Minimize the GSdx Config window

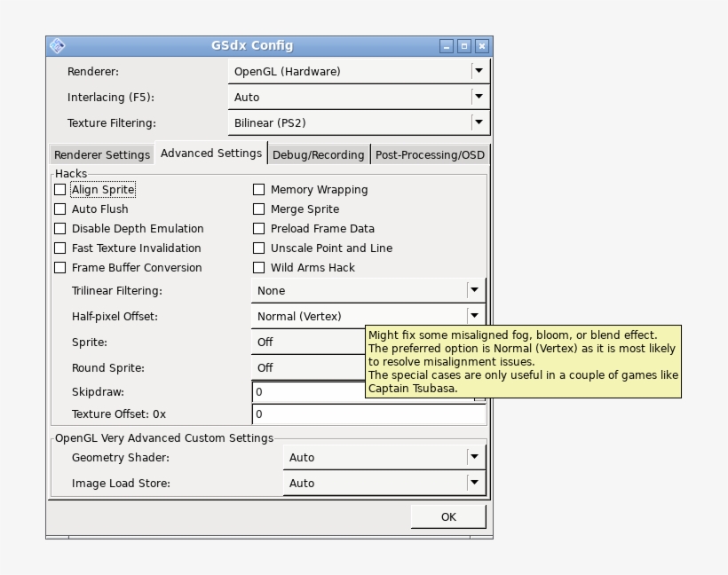[446, 46]
